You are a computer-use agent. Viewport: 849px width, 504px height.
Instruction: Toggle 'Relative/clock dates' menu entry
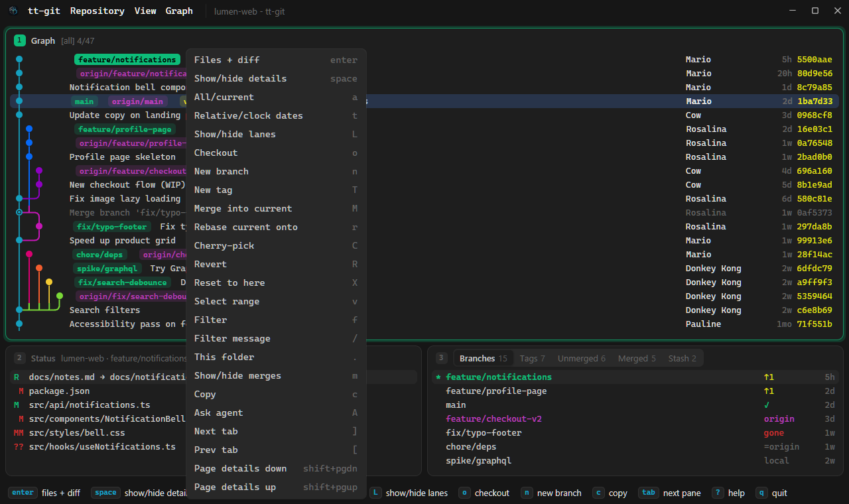pyautogui.click(x=276, y=115)
